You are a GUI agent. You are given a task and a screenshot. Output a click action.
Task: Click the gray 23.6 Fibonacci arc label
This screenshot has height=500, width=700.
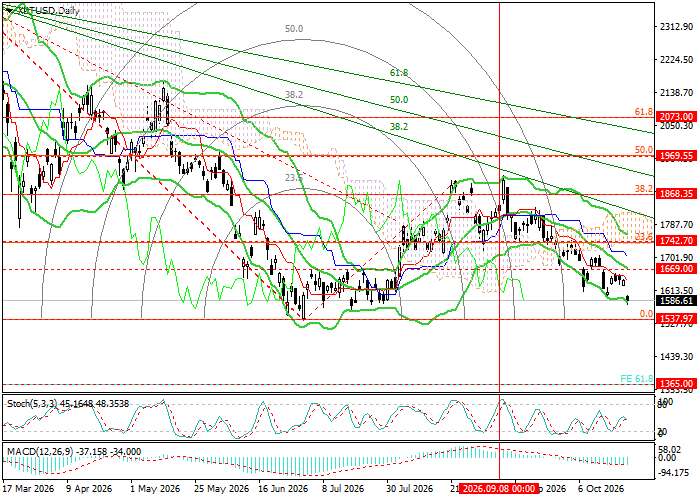(294, 178)
